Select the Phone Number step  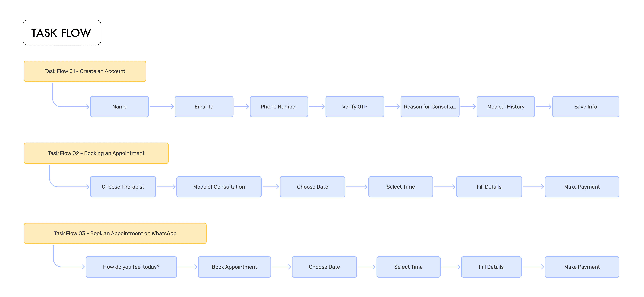(279, 107)
